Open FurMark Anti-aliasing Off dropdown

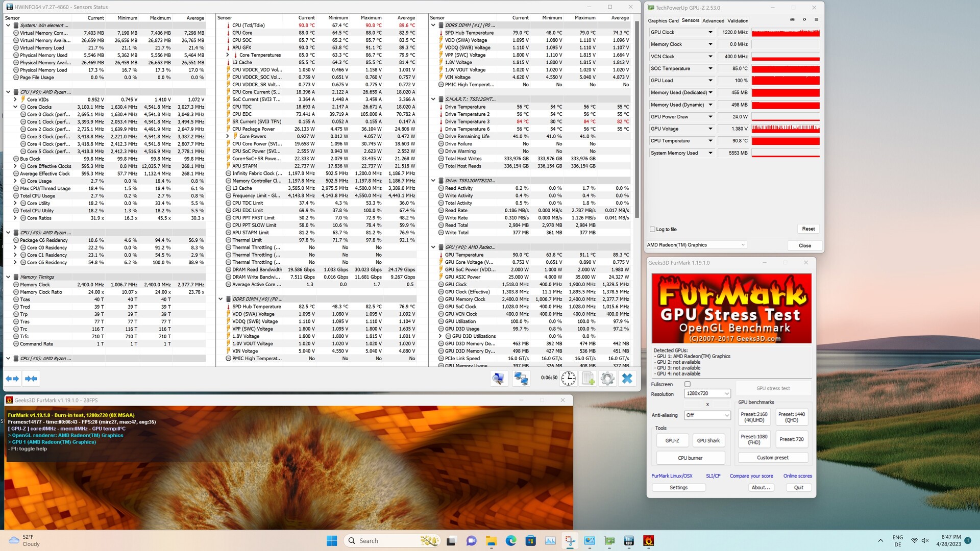tap(707, 415)
